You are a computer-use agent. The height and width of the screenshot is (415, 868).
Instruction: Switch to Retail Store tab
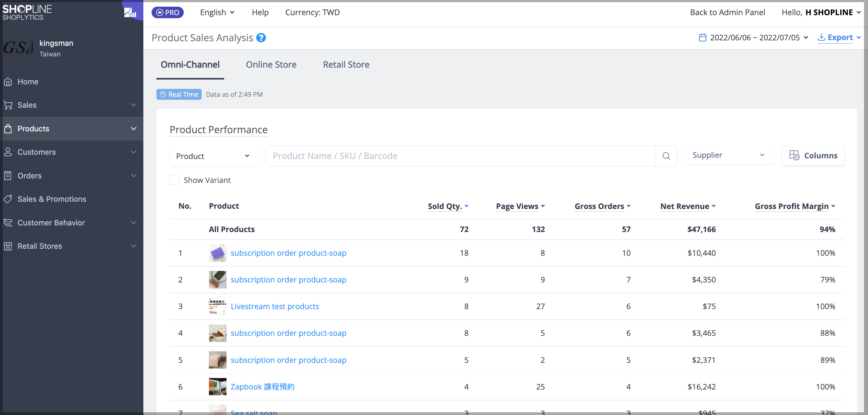346,65
